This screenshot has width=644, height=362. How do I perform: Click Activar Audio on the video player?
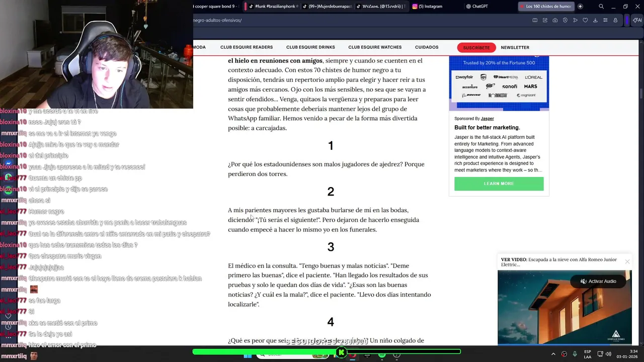(598, 281)
